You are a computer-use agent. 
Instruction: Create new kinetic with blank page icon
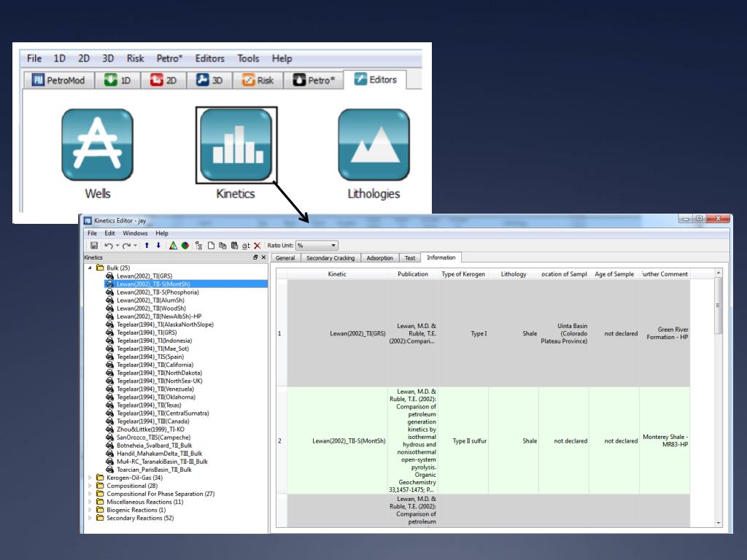211,245
